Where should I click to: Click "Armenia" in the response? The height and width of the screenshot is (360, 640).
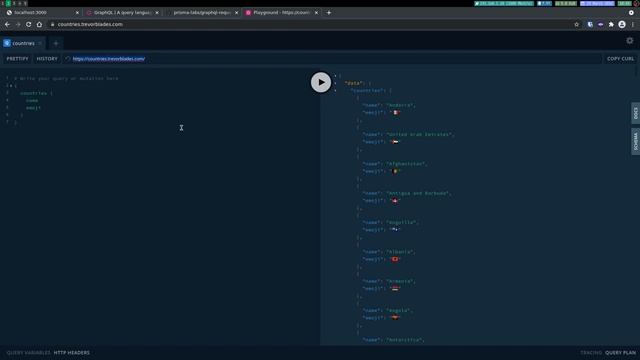coord(400,281)
